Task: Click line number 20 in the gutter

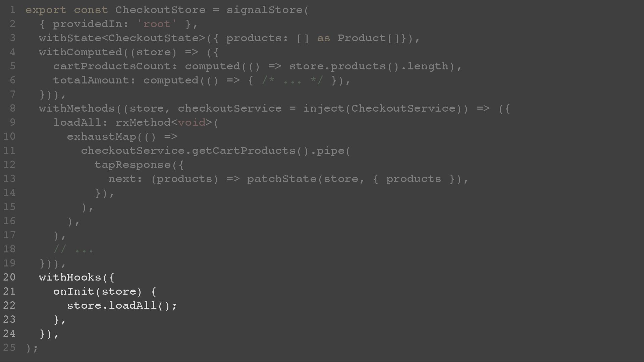Action: 9,277
